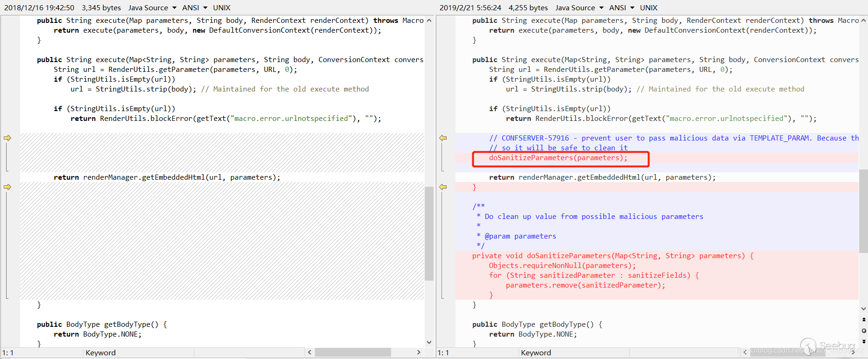This screenshot has height=359, width=868.
Task: Click the right pane vertical scroll up arrow
Action: pos(863,21)
